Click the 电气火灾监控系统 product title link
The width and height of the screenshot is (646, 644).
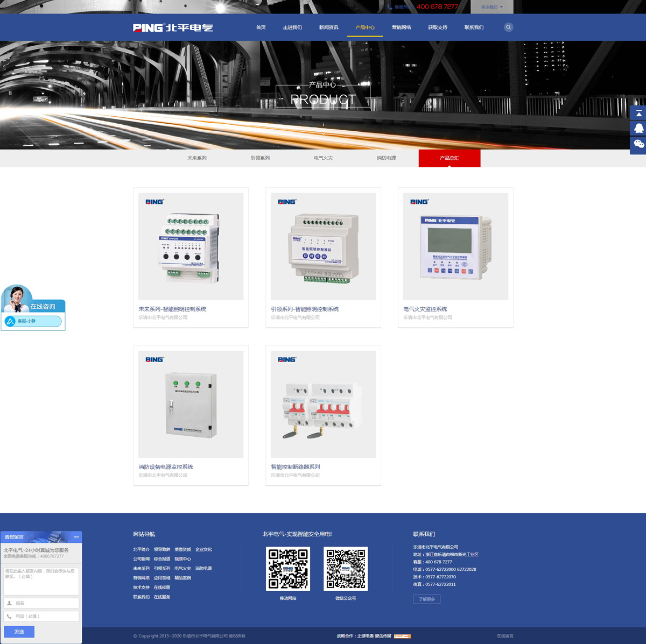pyautogui.click(x=425, y=309)
